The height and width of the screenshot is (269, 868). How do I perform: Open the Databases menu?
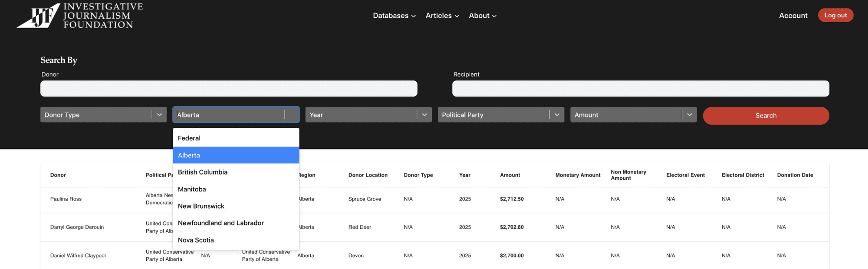pos(394,16)
